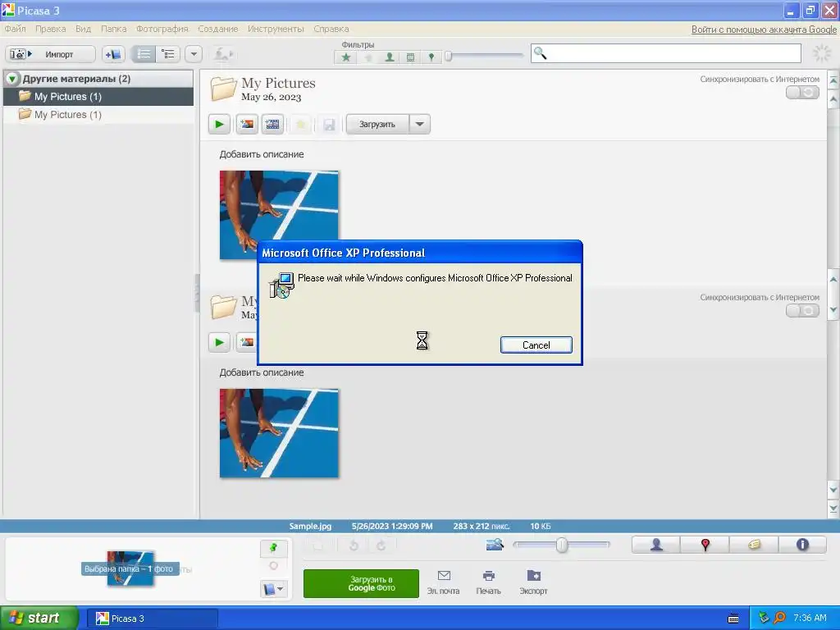
Task: Click the Печать print icon
Action: [x=488, y=582]
